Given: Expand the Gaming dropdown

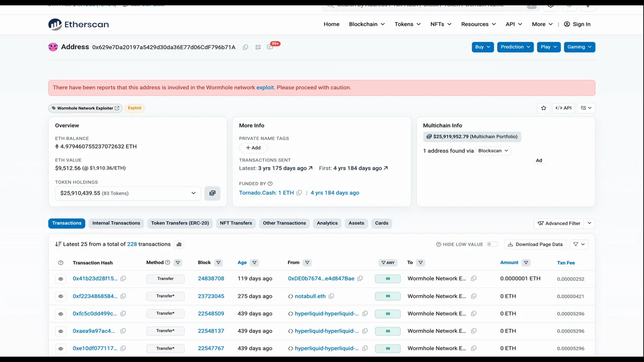Looking at the screenshot, I should (x=579, y=47).
